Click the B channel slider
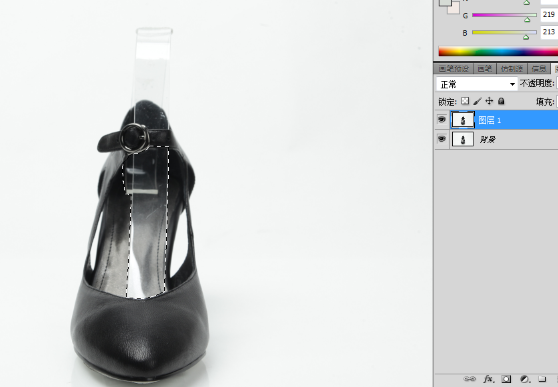Image resolution: width=558 pixels, height=387 pixels. point(504,32)
